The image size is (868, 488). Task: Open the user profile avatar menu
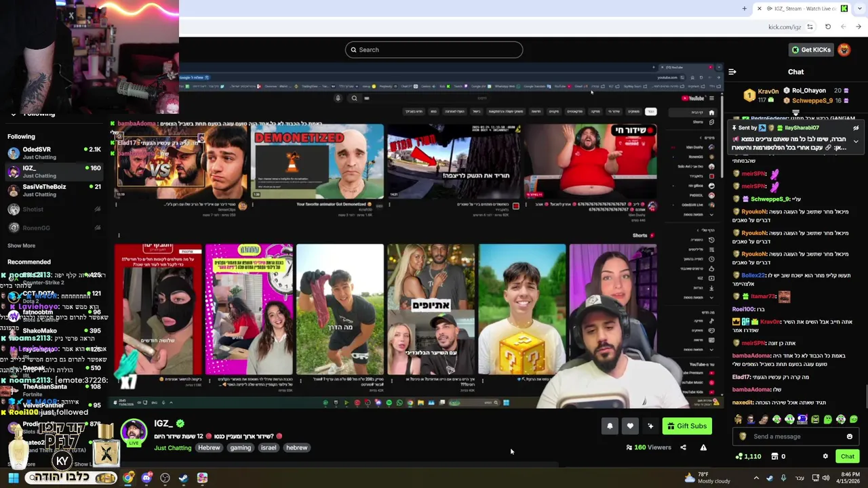point(844,49)
